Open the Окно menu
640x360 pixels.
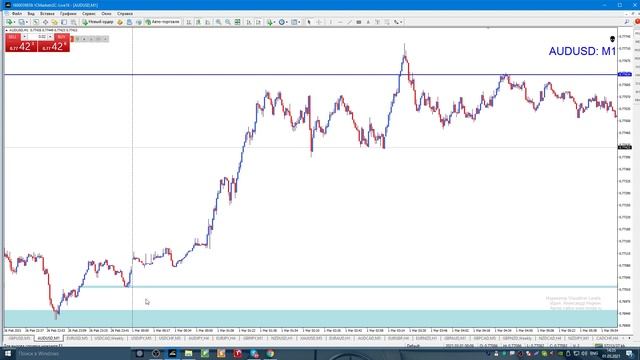point(106,13)
